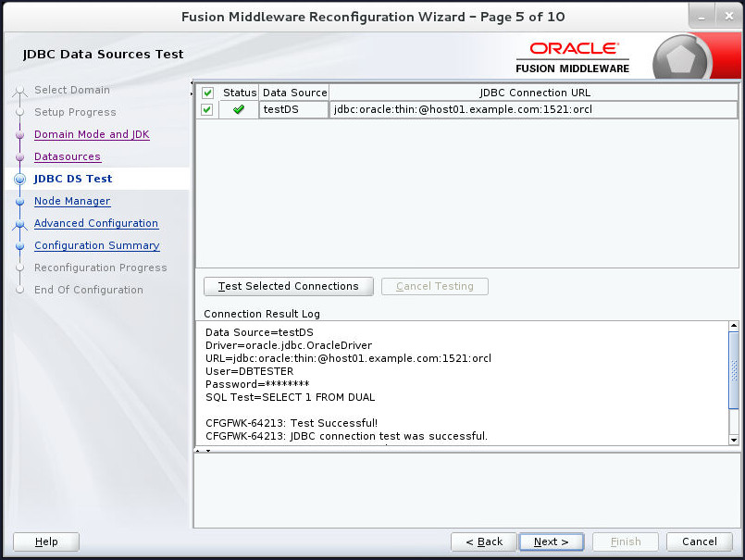The width and height of the screenshot is (745, 560).
Task: Click the log scrollbar up arrow
Action: 734,326
